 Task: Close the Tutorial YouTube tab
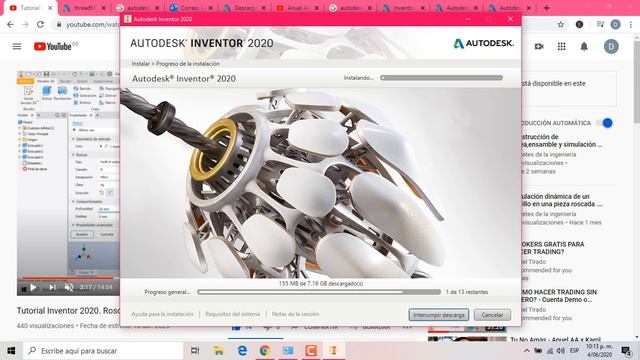coord(50,8)
